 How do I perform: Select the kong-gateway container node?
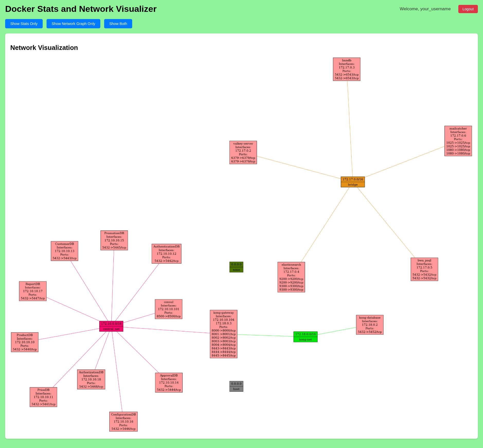223,334
